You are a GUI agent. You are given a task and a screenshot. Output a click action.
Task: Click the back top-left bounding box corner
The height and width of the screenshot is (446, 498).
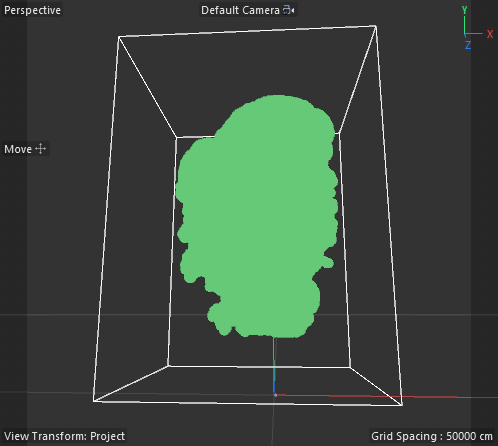[x=176, y=137]
